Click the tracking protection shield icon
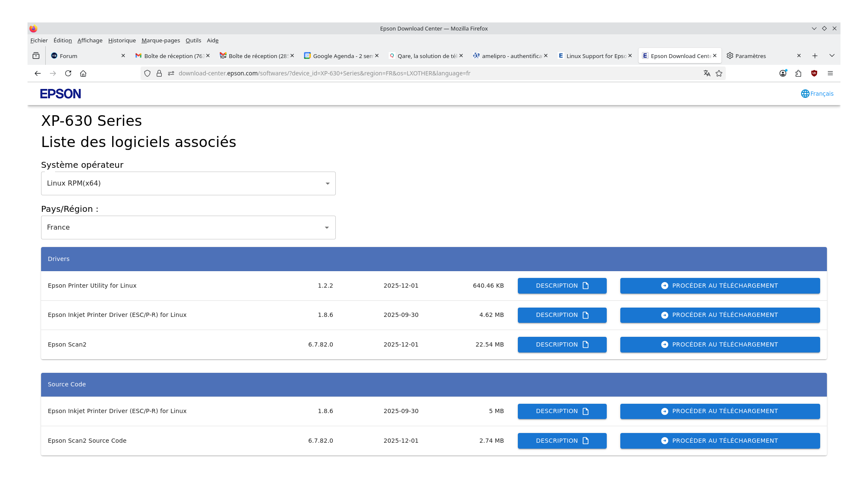Screen dimensions: 868x494 coord(147,73)
